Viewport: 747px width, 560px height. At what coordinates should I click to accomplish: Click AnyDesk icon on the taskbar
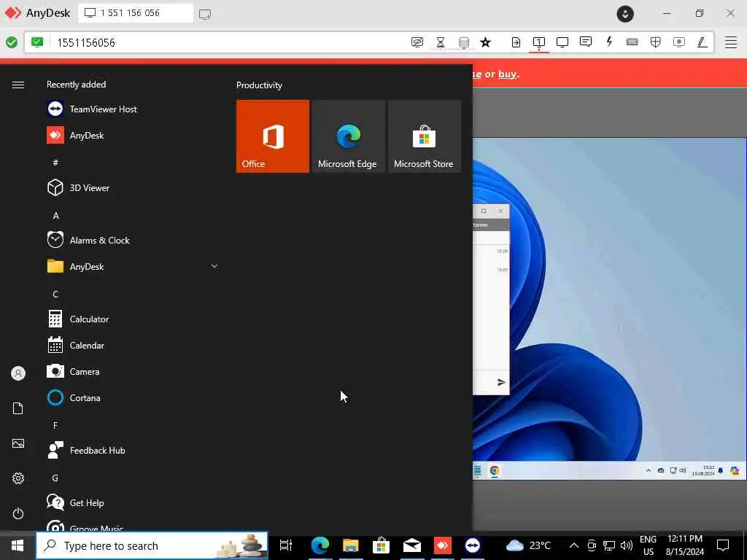pyautogui.click(x=443, y=545)
